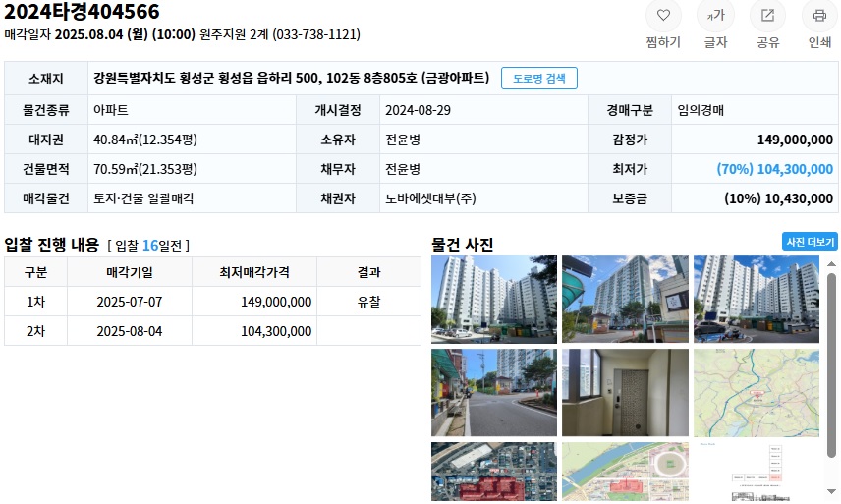841x504 pixels.
Task: Open the apartment front door photo
Action: [625, 392]
